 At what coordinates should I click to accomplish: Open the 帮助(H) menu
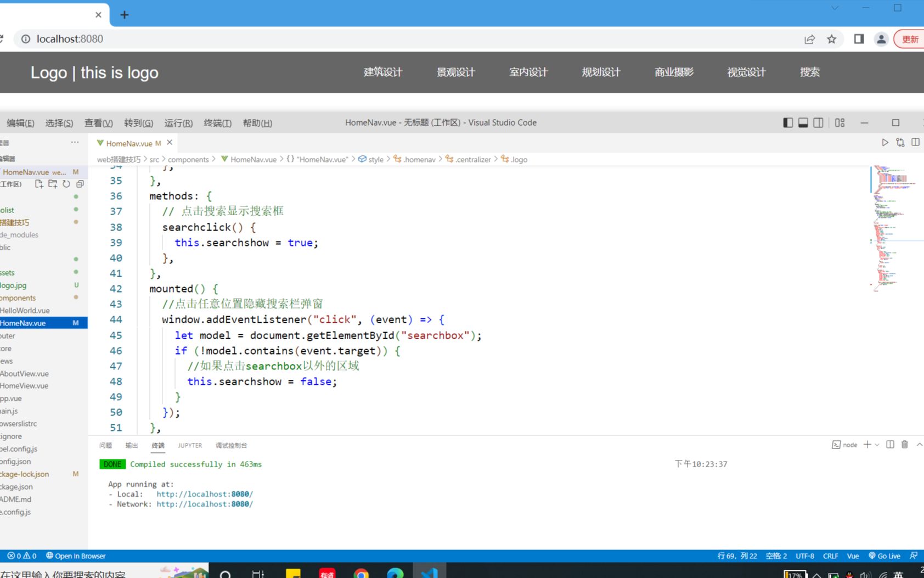click(257, 123)
